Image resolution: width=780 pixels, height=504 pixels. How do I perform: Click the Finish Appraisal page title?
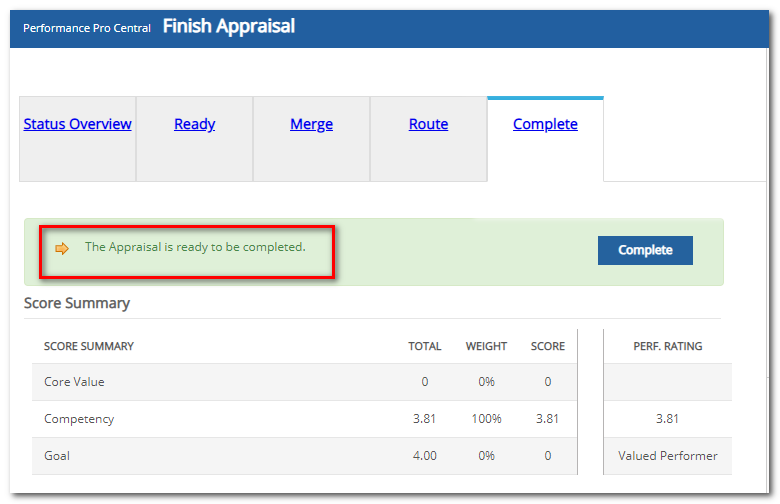point(229,27)
